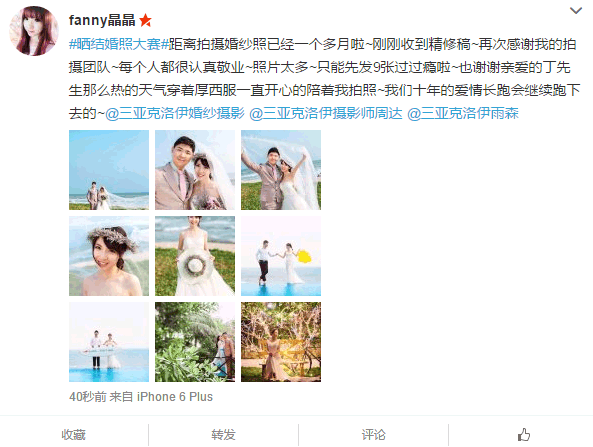Open the fanny晶晶 username link
Screen dimensions: 593x447
click(x=102, y=20)
